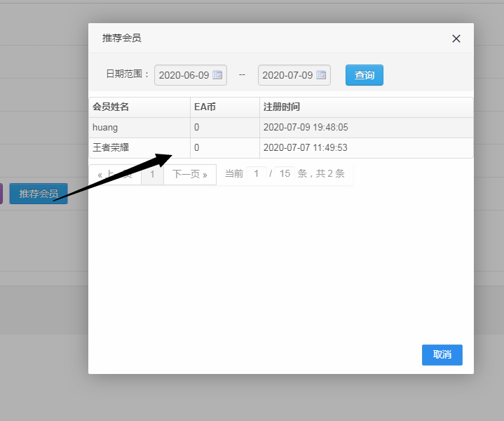Screen dimensions: 504x421
Task: Select the 王者荣耀 member row
Action: tap(139, 148)
